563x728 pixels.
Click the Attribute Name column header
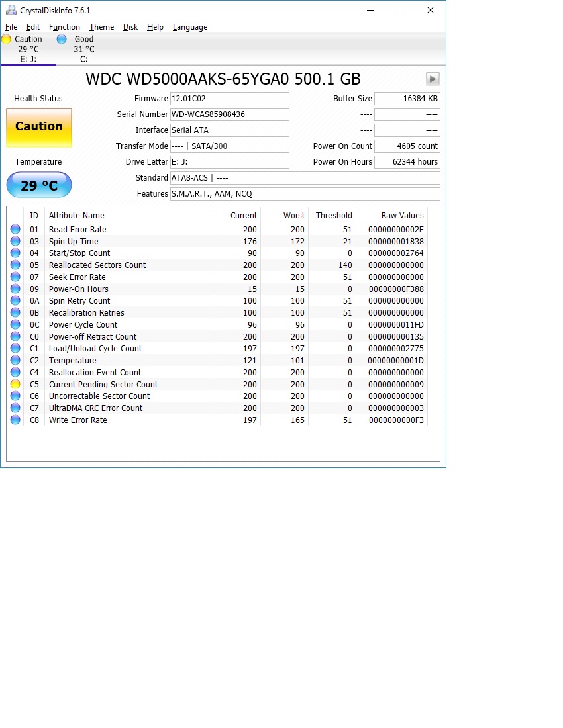click(77, 216)
